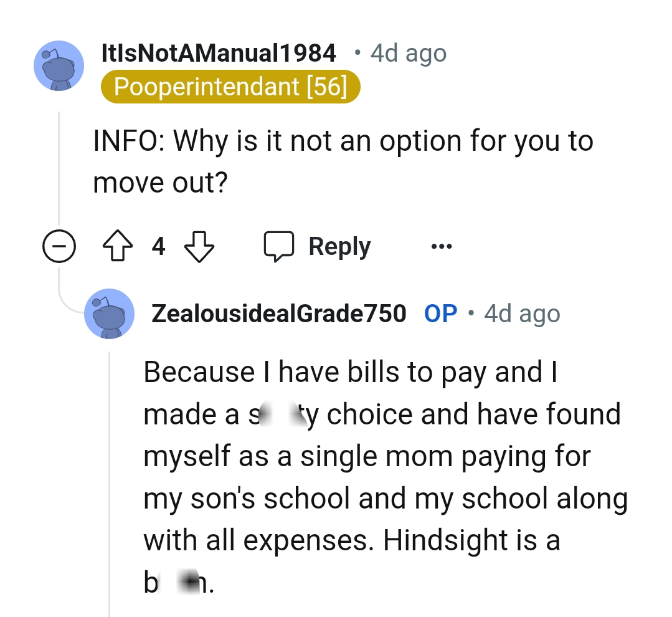This screenshot has width=672, height=617.
Task: Toggle the upvote on ItIsNotAManual1984's comment
Action: [117, 246]
